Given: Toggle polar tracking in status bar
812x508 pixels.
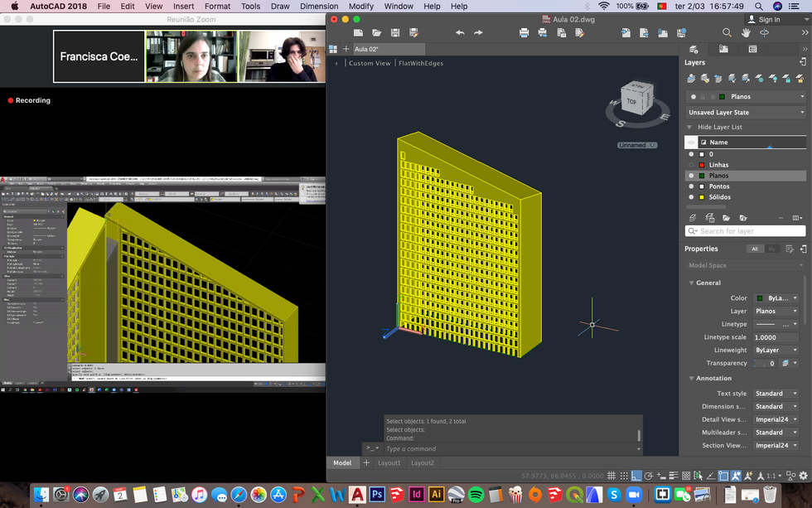Looking at the screenshot, I should pyautogui.click(x=648, y=476).
